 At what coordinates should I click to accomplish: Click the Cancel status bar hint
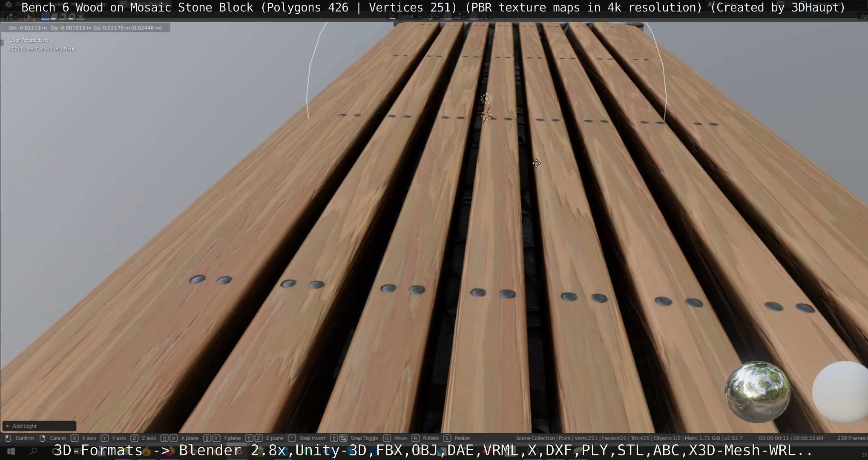pyautogui.click(x=57, y=438)
